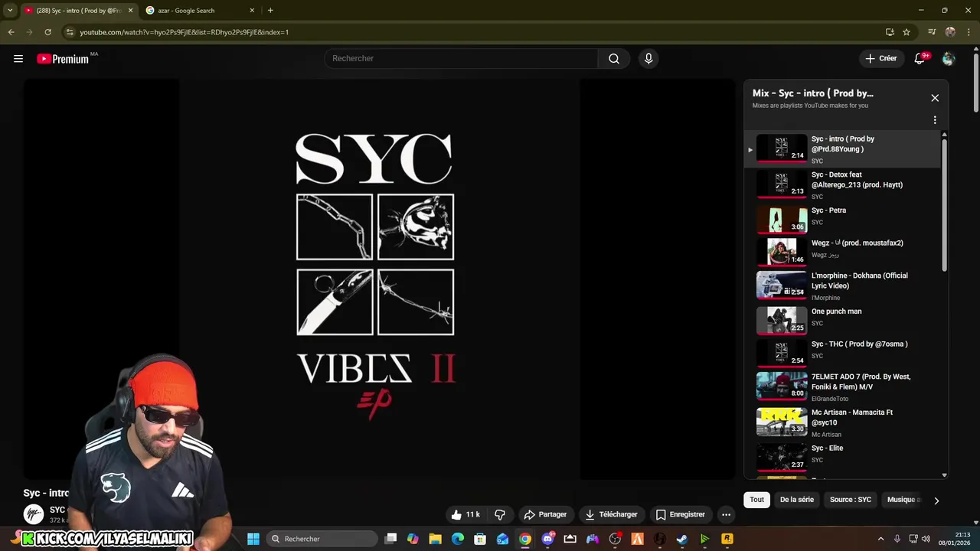
Task: Click the search magnifier button
Action: point(613,59)
